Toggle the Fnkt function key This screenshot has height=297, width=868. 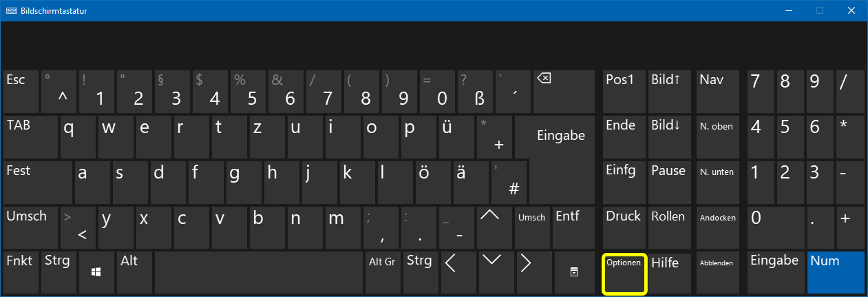coord(21,272)
